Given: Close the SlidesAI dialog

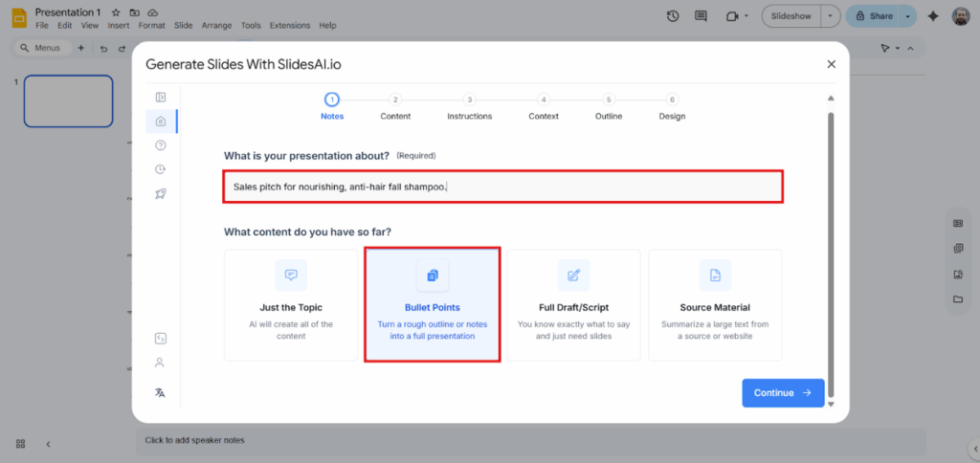Looking at the screenshot, I should click(x=831, y=64).
